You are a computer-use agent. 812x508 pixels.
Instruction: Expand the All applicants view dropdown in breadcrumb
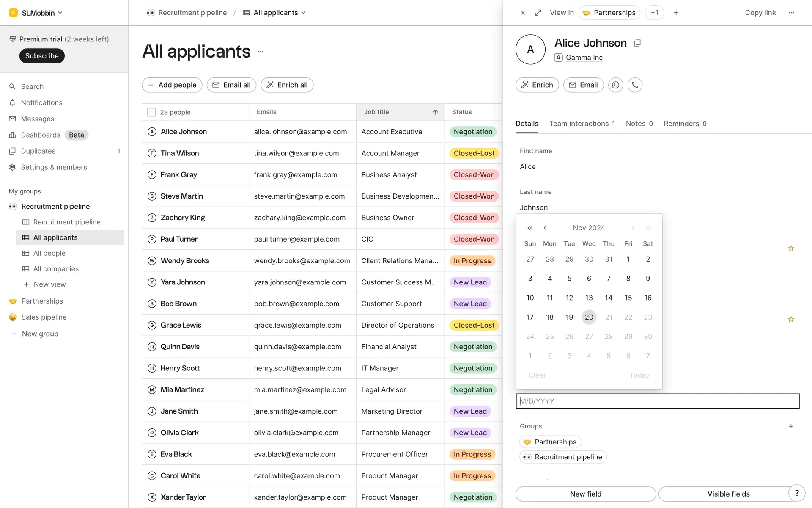[x=303, y=13]
